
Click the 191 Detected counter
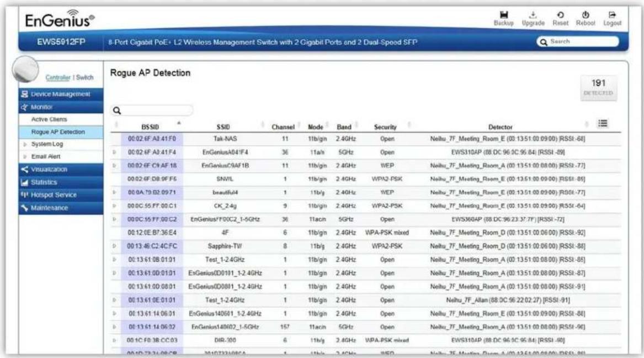[x=598, y=87]
